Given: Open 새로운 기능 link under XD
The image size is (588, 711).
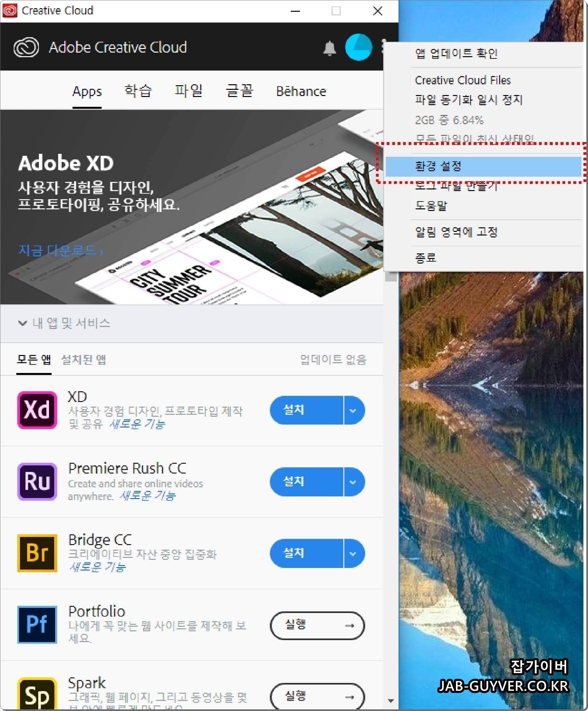Looking at the screenshot, I should (137, 424).
